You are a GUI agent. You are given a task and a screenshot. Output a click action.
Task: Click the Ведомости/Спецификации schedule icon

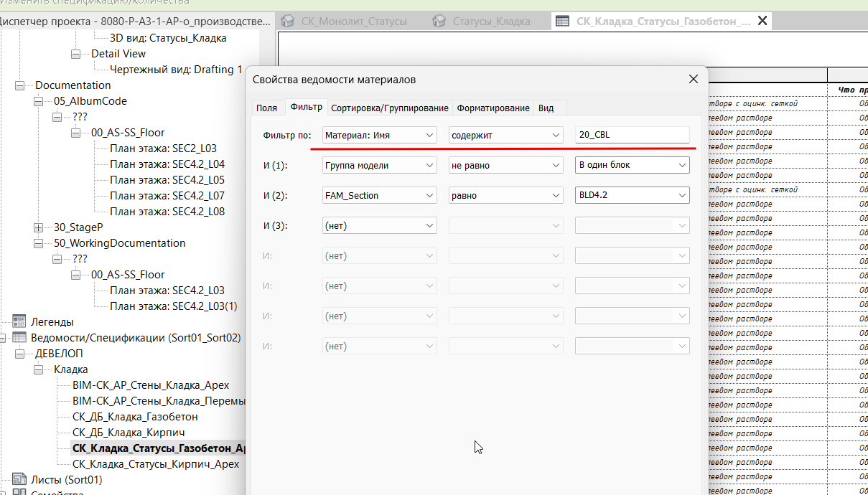[x=19, y=338]
